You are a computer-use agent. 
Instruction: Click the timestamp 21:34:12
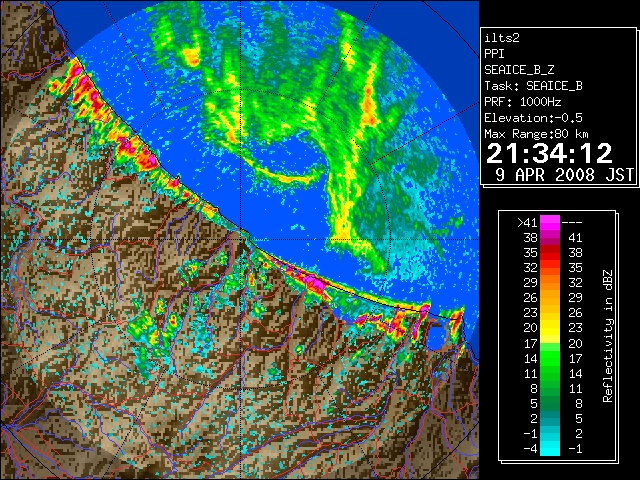point(549,153)
